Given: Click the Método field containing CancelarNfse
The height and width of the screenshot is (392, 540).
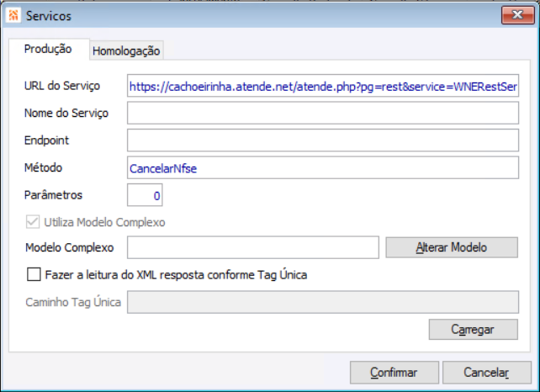Looking at the screenshot, I should [323, 167].
